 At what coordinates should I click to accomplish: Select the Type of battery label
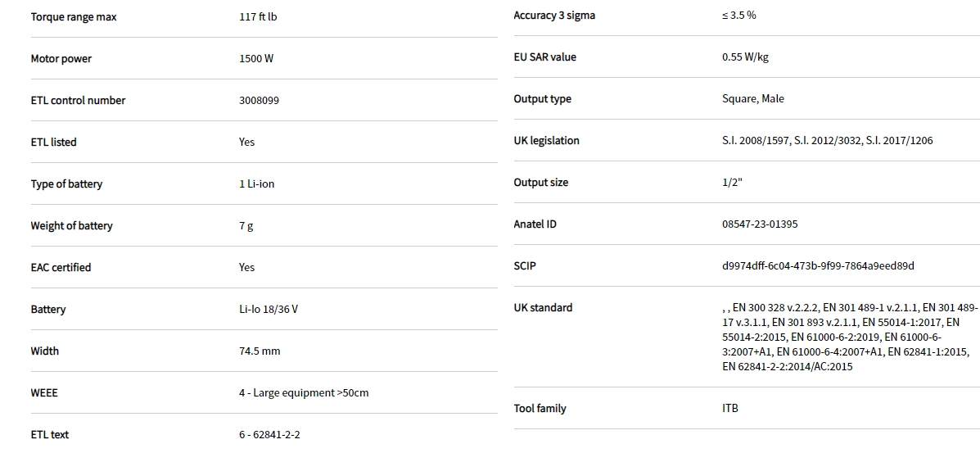[x=66, y=184]
